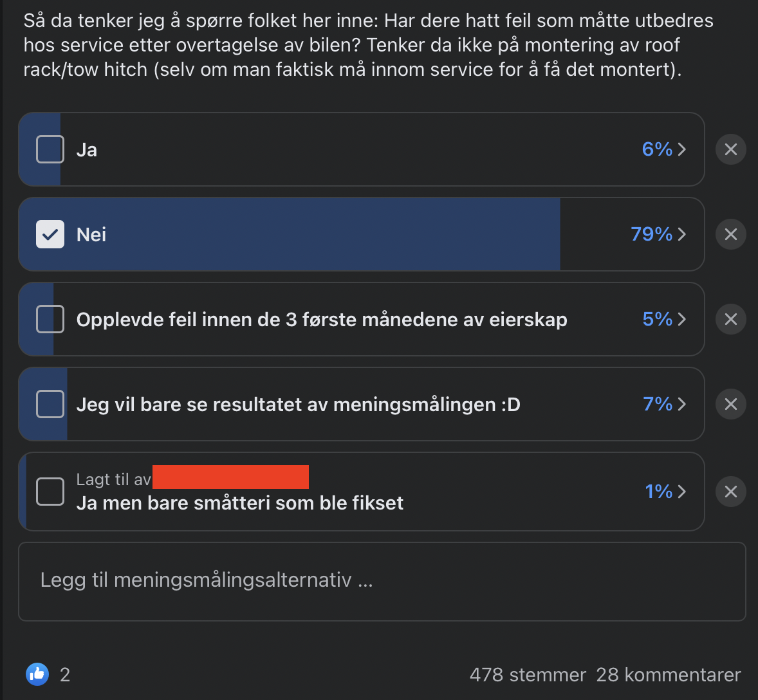Open voter list chevron beside 1%
This screenshot has height=700, width=758.
pyautogui.click(x=682, y=492)
